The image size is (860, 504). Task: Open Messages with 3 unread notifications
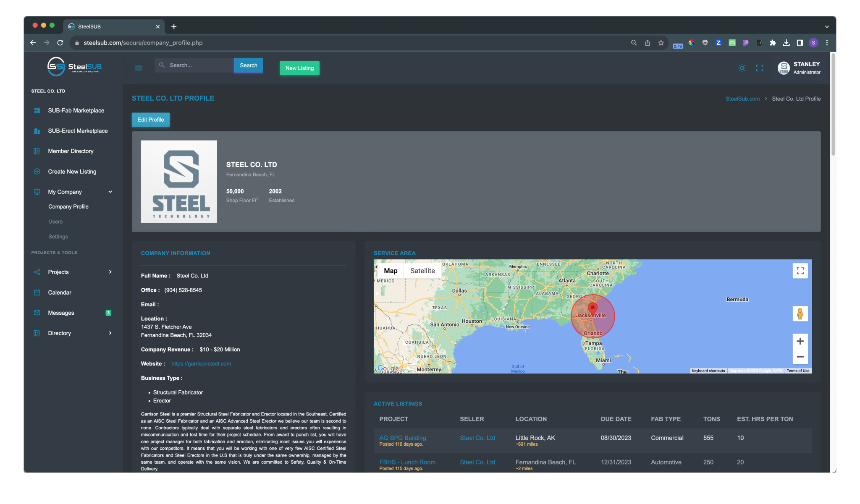(x=61, y=313)
